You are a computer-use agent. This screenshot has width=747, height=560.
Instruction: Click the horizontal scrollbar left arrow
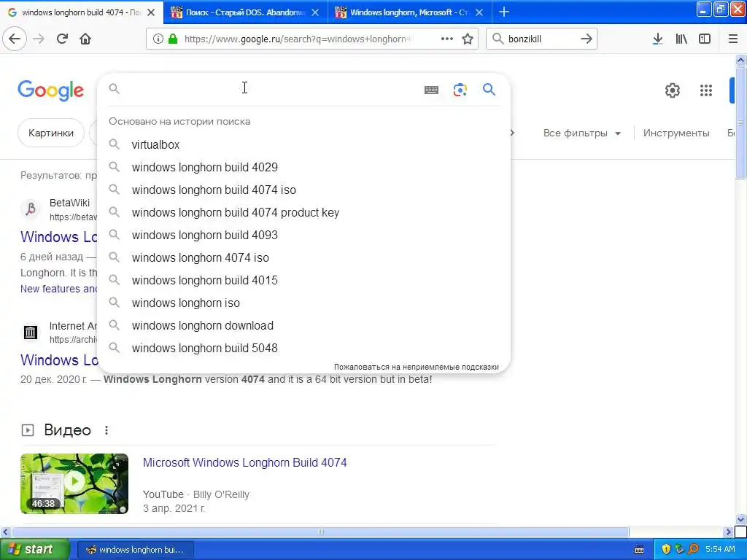(x=6, y=532)
